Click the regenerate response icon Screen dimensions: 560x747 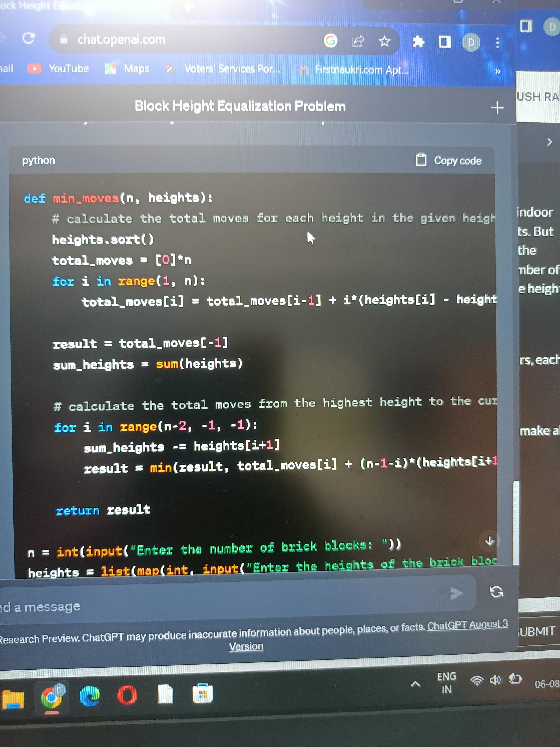coord(496,592)
